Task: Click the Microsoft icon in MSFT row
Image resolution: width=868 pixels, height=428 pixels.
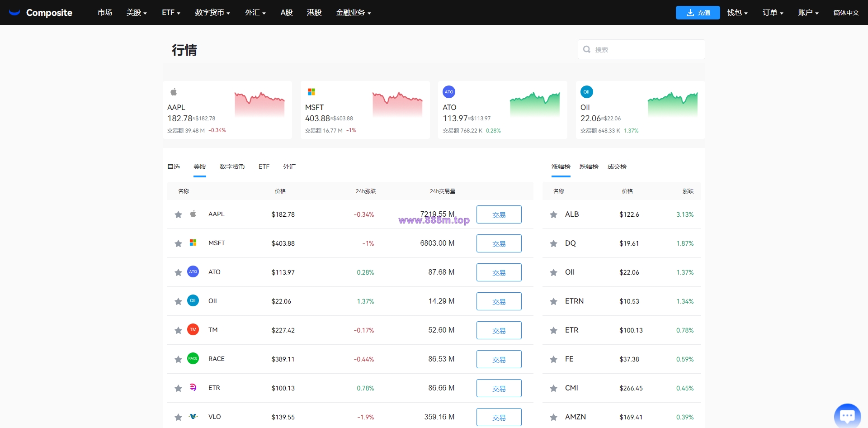Action: pyautogui.click(x=193, y=243)
